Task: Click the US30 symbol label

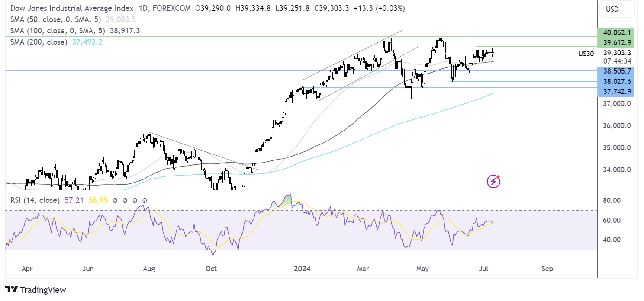Action: pos(586,54)
